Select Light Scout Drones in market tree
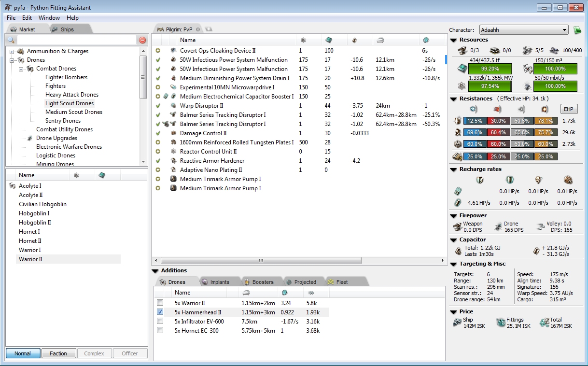 pyautogui.click(x=70, y=103)
